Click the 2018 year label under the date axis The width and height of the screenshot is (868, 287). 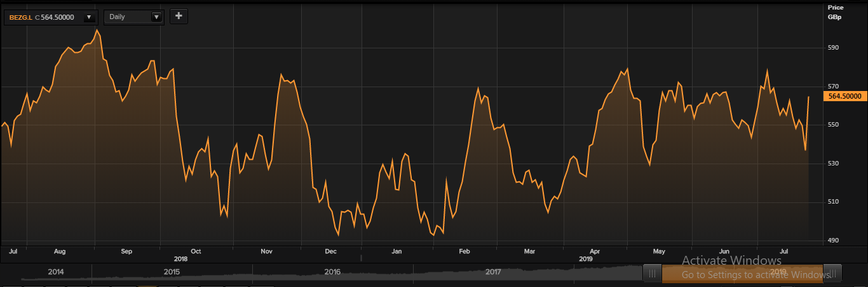point(180,259)
